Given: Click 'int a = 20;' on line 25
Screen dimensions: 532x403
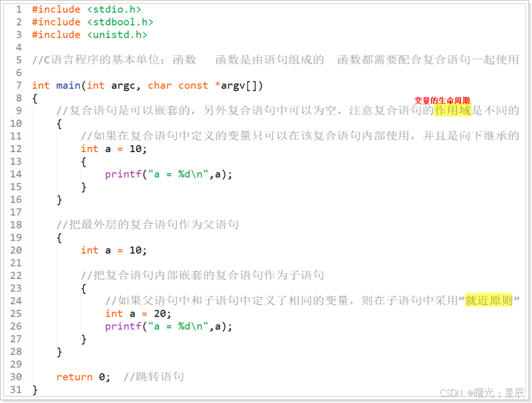Looking at the screenshot, I should (138, 314).
